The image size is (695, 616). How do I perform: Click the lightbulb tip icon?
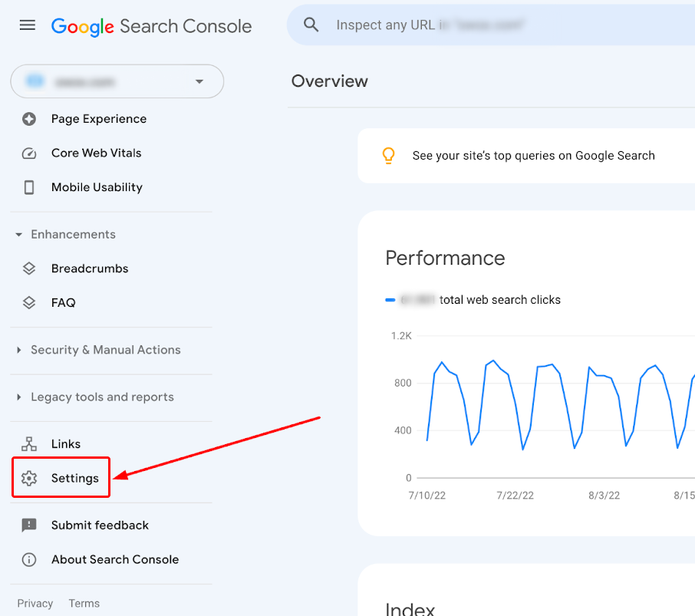pos(389,156)
